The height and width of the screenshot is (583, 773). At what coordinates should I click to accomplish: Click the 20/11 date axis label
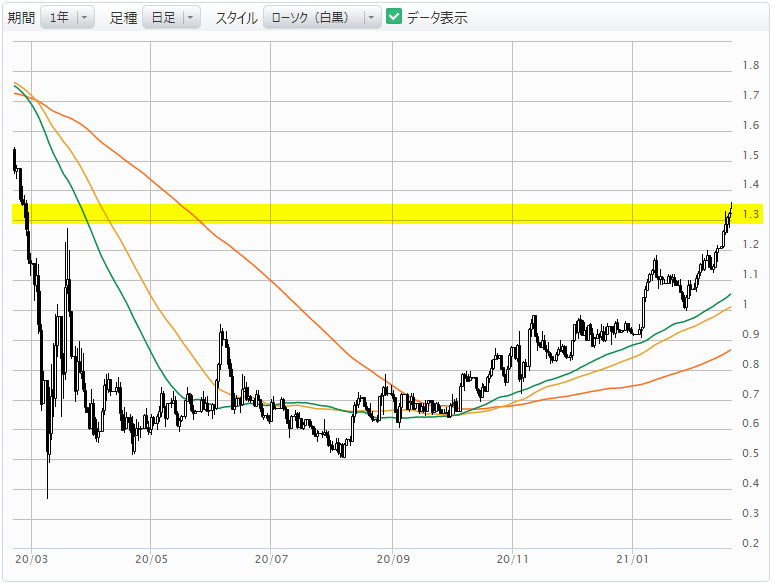(x=513, y=559)
